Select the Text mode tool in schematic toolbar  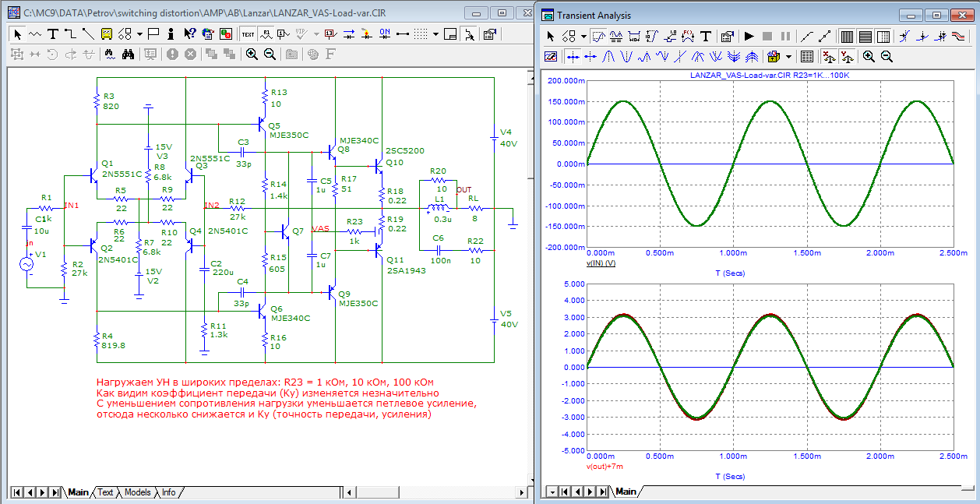(x=53, y=34)
